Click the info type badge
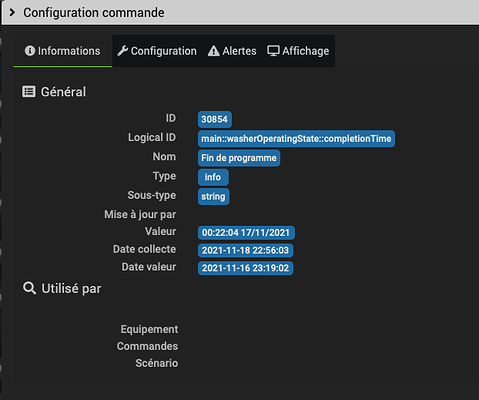 click(x=213, y=177)
